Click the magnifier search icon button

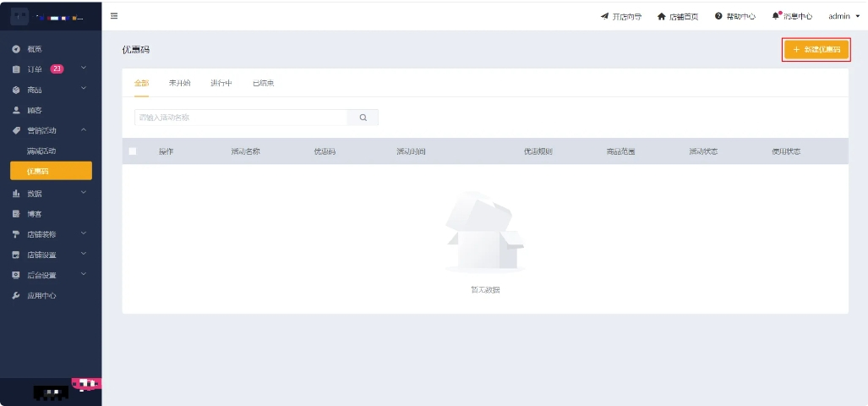coord(363,118)
